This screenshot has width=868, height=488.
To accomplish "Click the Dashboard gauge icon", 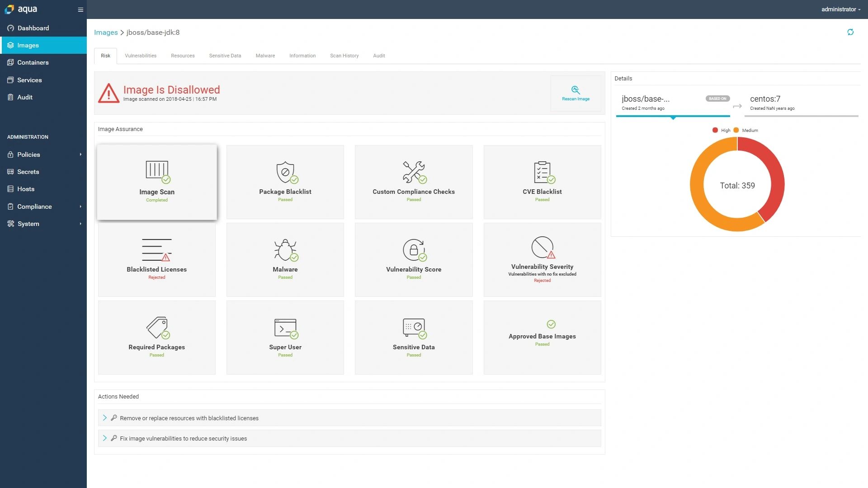I will pos(10,28).
